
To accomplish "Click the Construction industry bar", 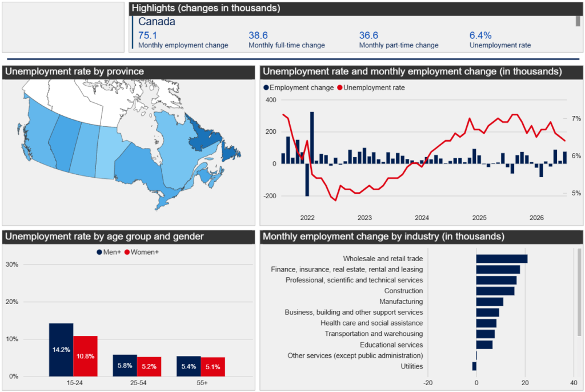I will click(495, 291).
